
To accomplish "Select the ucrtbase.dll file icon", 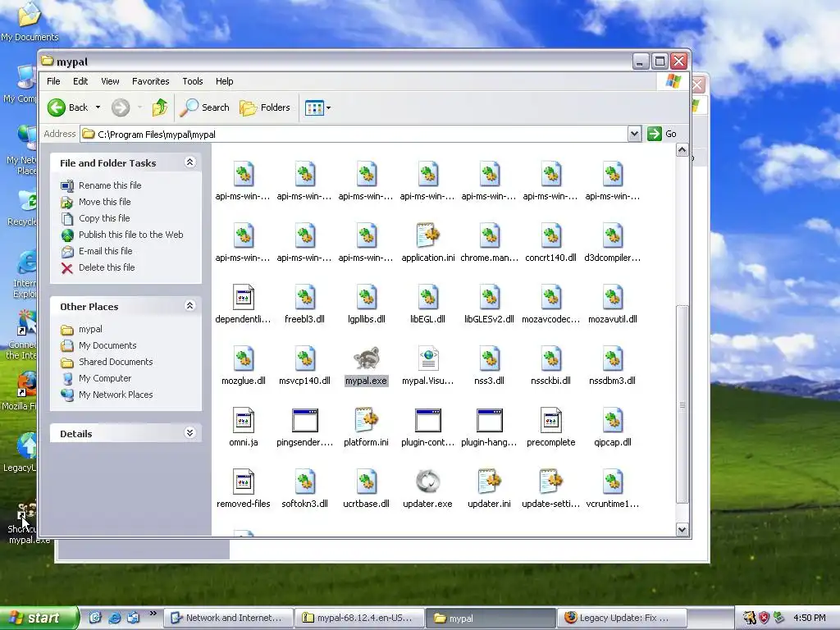I will tap(367, 482).
